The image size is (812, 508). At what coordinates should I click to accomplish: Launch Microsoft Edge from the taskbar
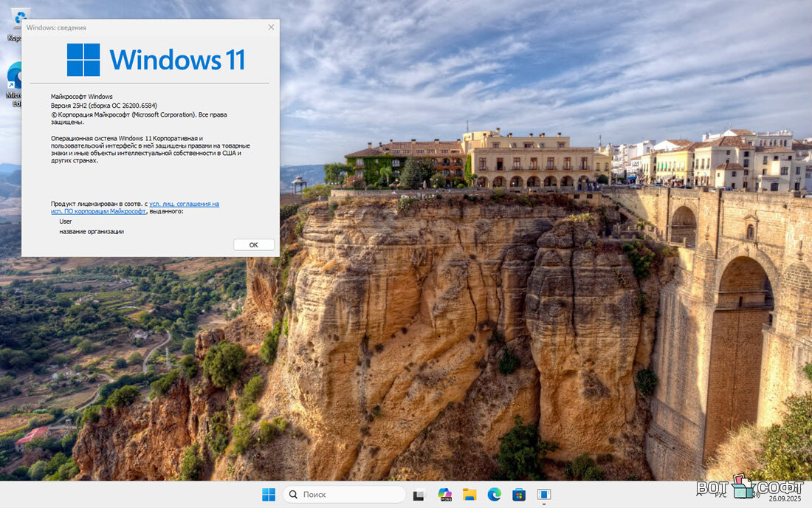[x=494, y=495]
